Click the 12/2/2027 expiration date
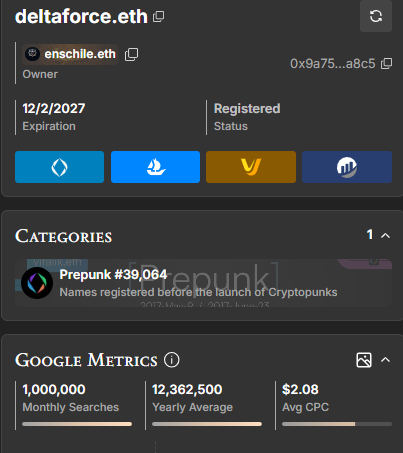This screenshot has width=403, height=453. point(54,108)
